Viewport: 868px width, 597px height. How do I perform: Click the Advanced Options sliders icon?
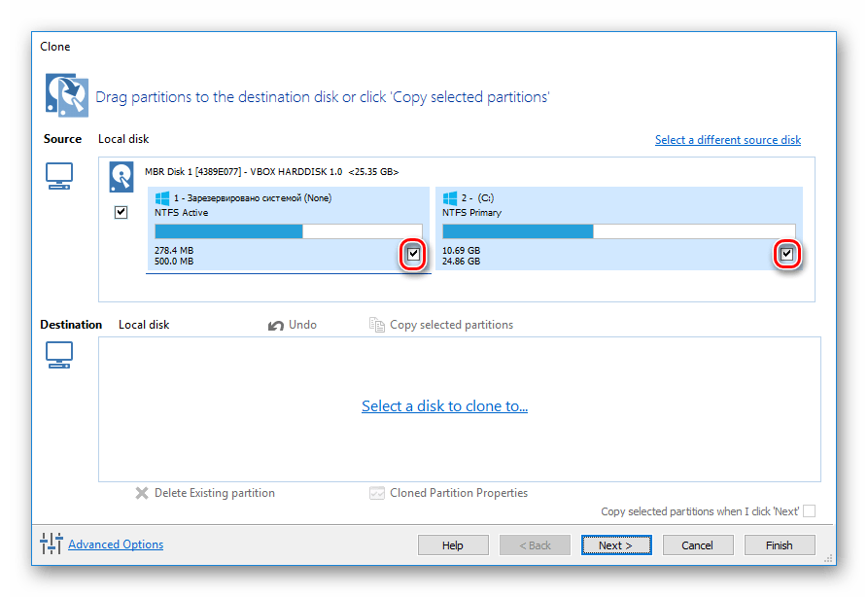click(x=52, y=544)
